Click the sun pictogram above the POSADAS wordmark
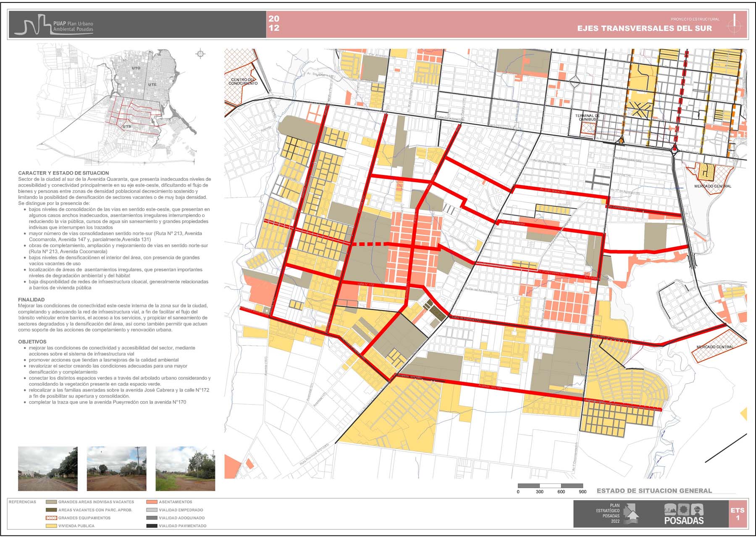756x538 pixels. pos(684,509)
